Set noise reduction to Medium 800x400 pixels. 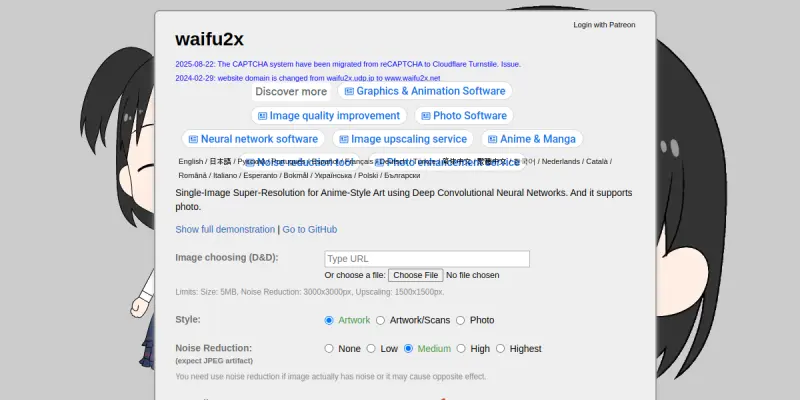[408, 348]
